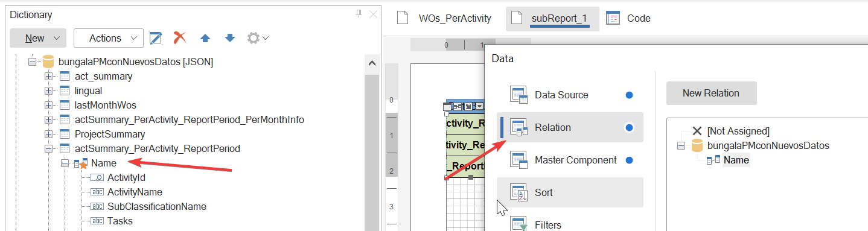Open the gear settings dropdown in Dictionary
This screenshot has width=868, height=231.
pos(258,38)
